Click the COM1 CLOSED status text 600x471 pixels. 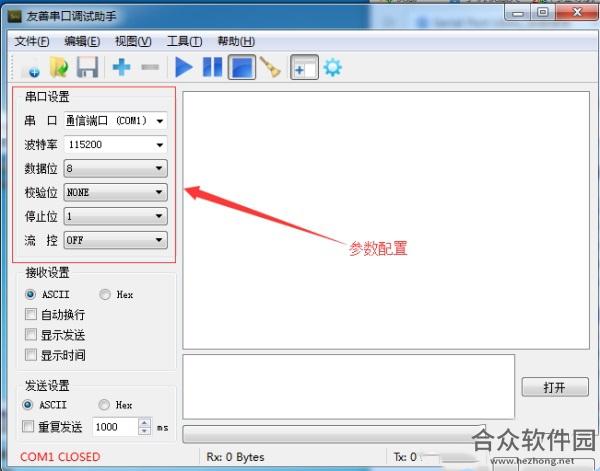[60, 457]
